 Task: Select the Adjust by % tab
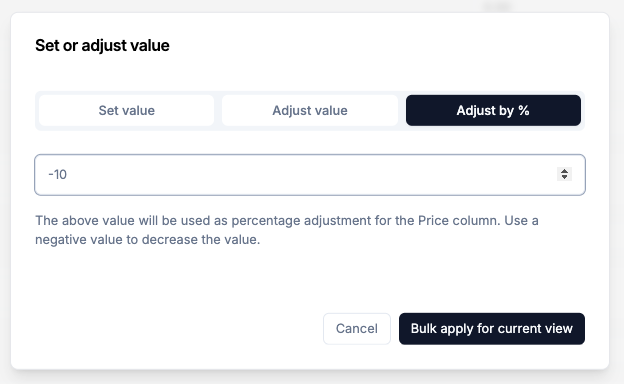tap(493, 110)
